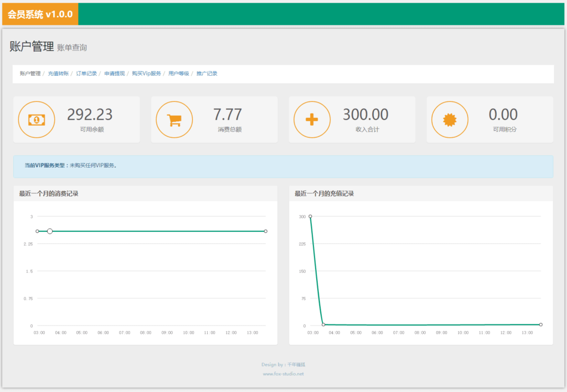The height and width of the screenshot is (392, 567).
Task: Click the 账单查询 subtitle
Action: click(x=72, y=48)
